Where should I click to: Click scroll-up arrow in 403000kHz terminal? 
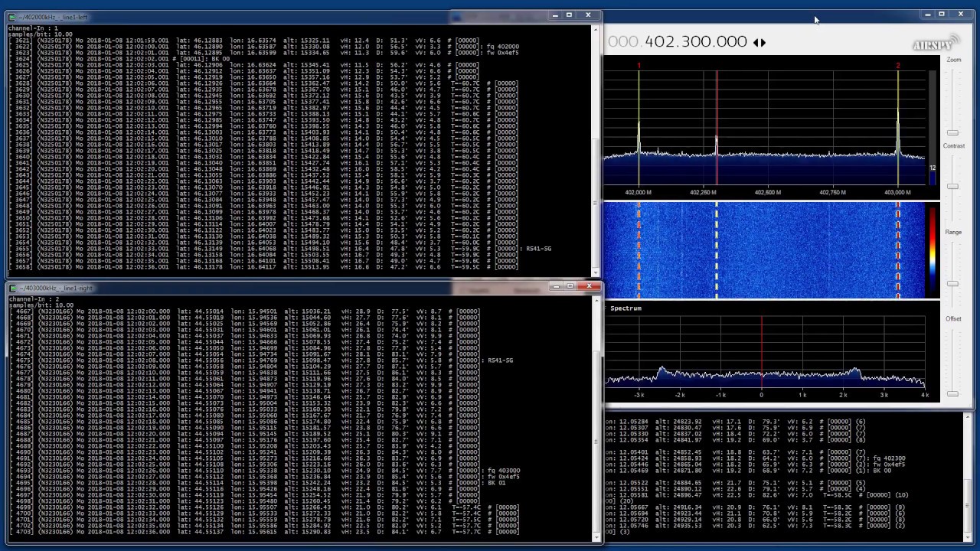[597, 301]
